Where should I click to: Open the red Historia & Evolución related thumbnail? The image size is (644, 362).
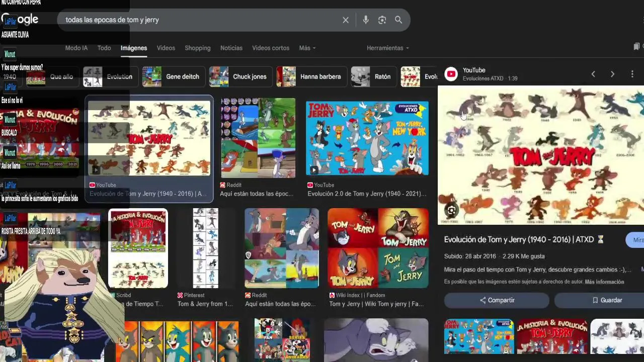click(552, 336)
